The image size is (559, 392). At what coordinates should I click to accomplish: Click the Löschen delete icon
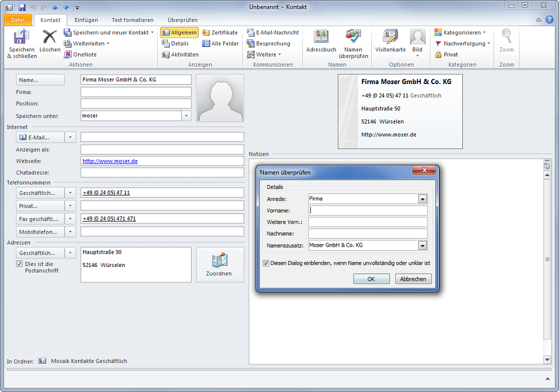(50, 38)
